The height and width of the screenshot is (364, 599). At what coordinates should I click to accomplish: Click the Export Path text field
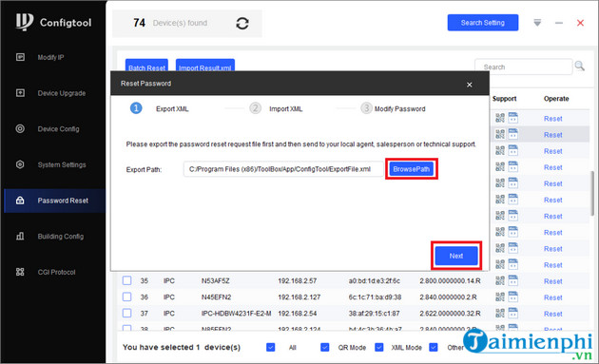(x=283, y=169)
